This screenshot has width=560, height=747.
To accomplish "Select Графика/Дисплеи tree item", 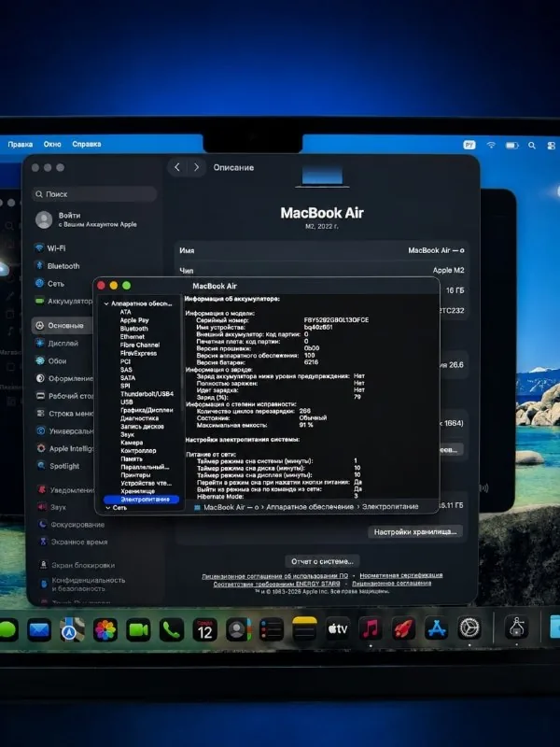I will tap(147, 410).
